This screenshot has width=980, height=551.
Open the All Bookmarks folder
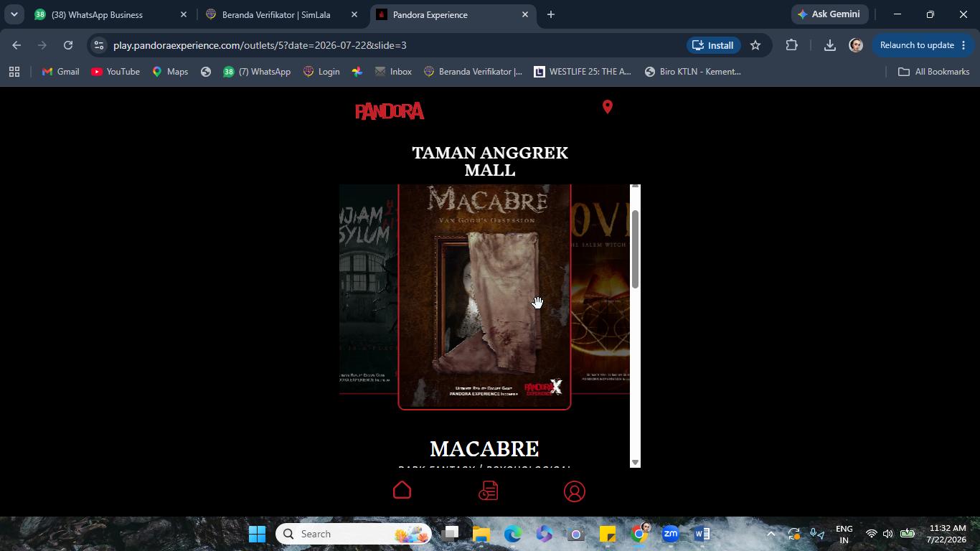coord(934,72)
